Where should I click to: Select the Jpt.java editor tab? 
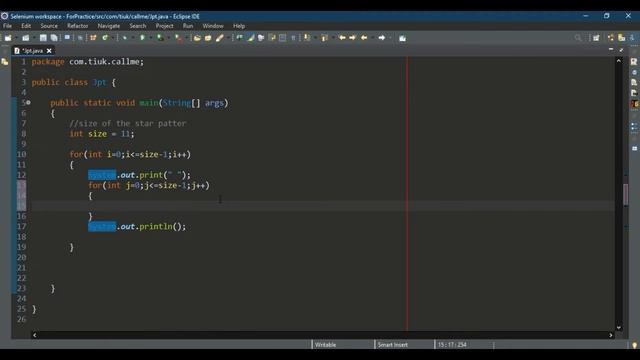pos(32,51)
